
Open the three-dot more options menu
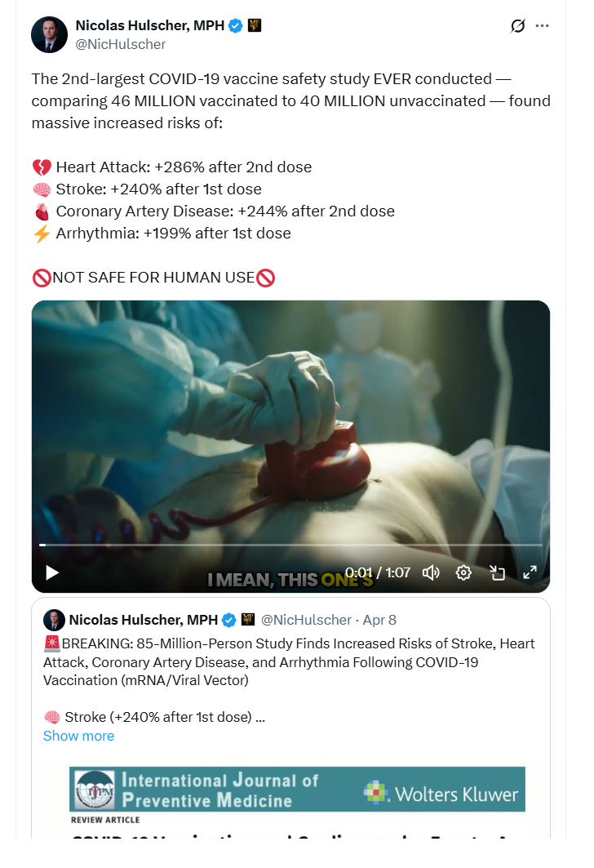(543, 25)
